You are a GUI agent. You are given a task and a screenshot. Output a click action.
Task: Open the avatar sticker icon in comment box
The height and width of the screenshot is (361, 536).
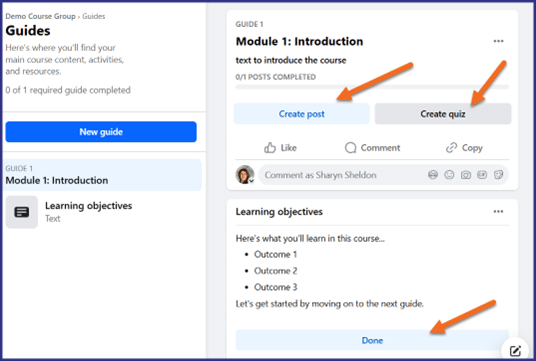[433, 175]
